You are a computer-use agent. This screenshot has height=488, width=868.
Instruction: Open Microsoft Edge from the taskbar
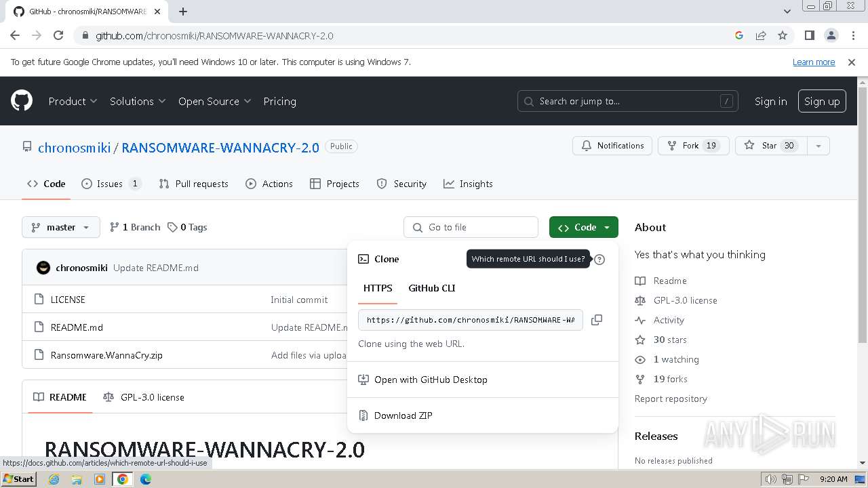(x=146, y=479)
